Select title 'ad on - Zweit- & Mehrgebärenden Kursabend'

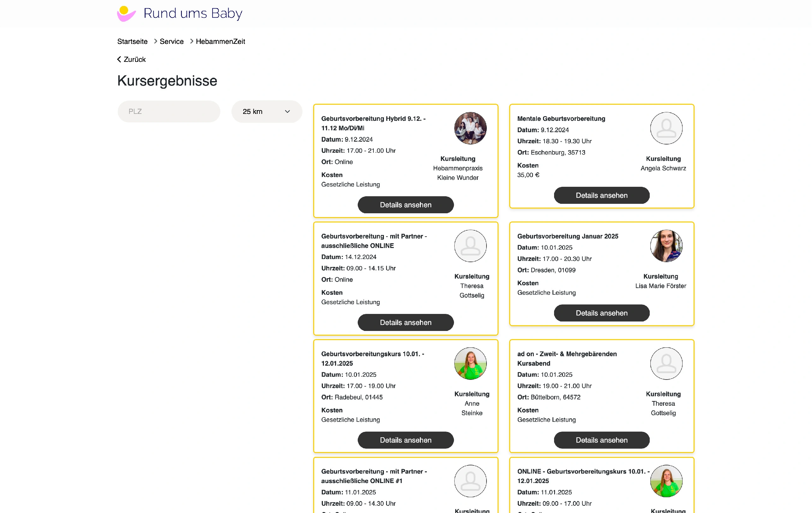pos(567,359)
